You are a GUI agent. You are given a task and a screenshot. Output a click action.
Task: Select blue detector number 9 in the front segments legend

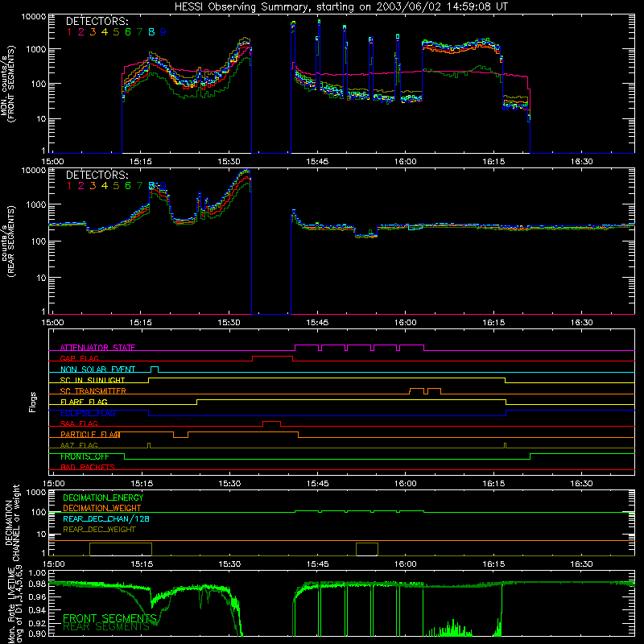click(163, 31)
